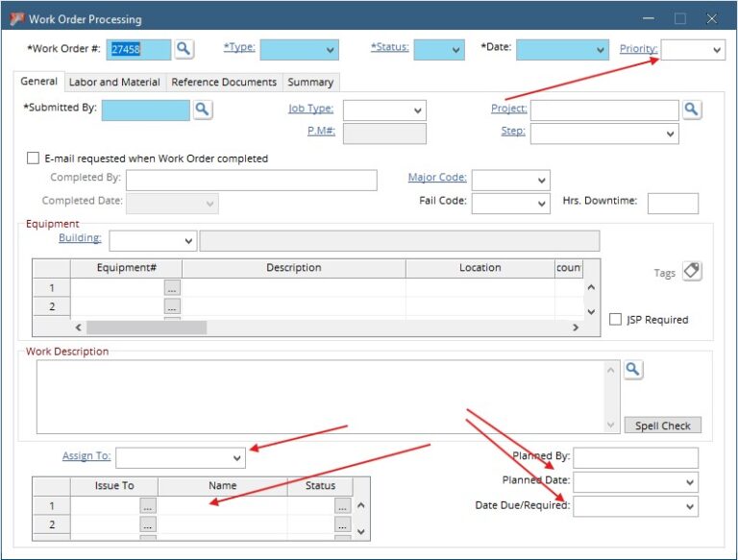Click the Assign To link

point(86,455)
